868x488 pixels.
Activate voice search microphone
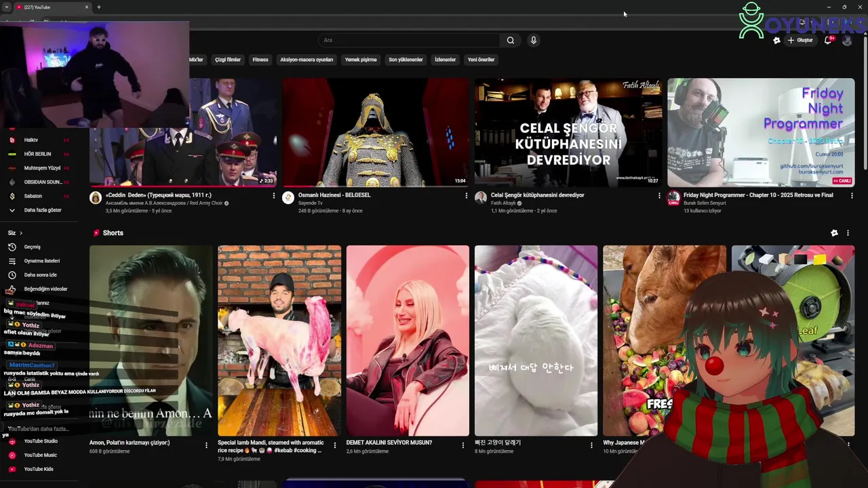pos(534,40)
